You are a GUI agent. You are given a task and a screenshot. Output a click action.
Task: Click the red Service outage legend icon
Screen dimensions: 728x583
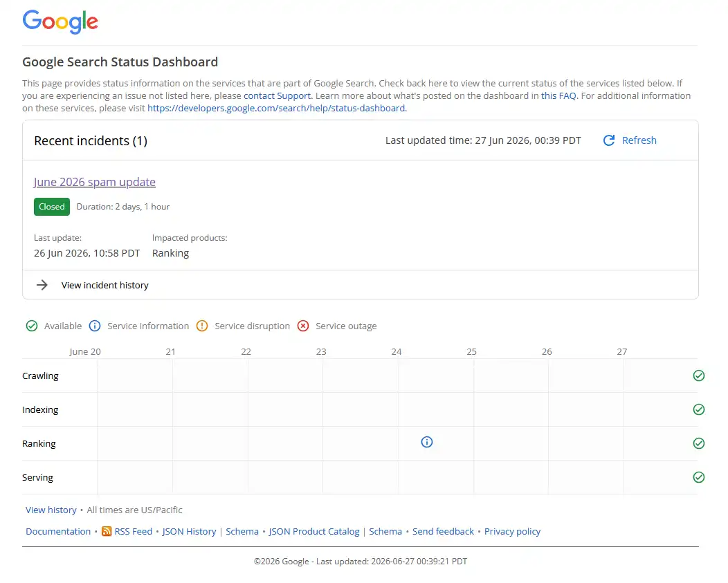click(303, 326)
